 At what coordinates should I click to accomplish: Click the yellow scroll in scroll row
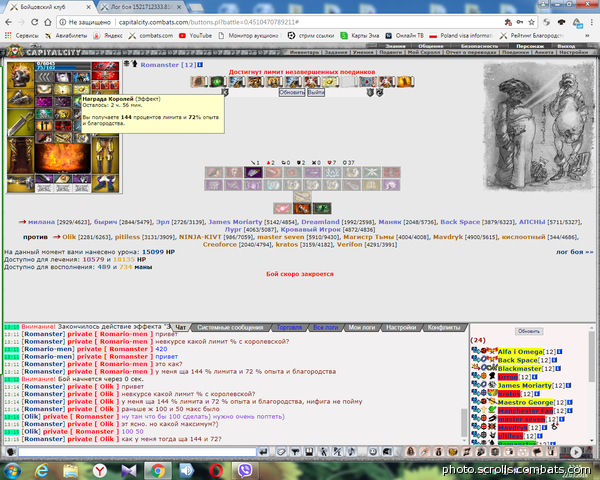(330, 82)
